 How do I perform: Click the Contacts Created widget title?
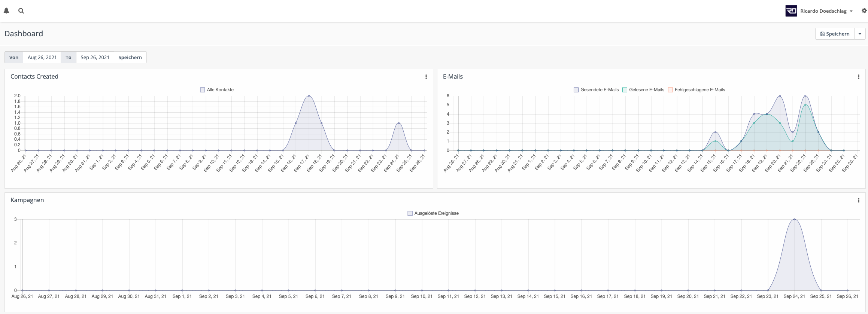point(34,76)
